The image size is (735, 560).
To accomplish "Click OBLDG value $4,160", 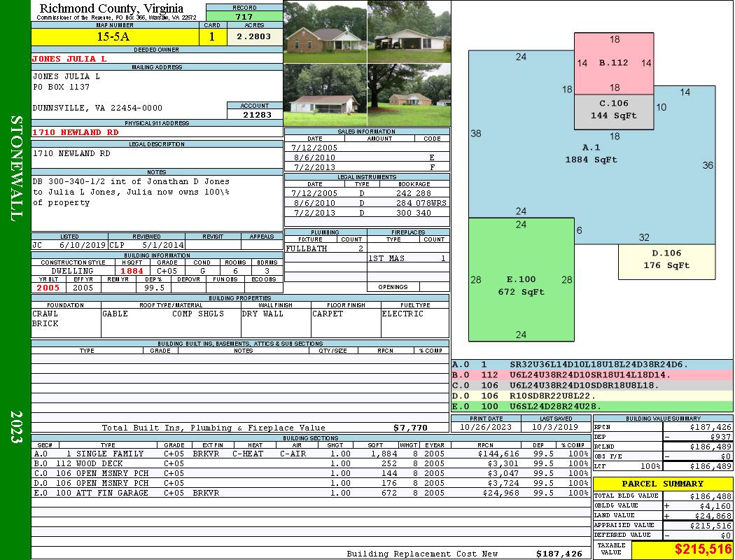I will click(x=715, y=506).
